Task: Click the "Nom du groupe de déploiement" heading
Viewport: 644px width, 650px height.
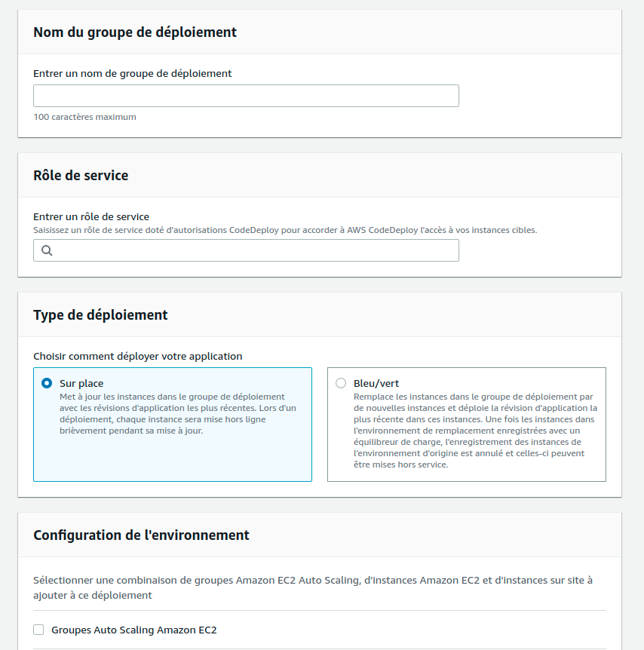Action: pos(135,32)
